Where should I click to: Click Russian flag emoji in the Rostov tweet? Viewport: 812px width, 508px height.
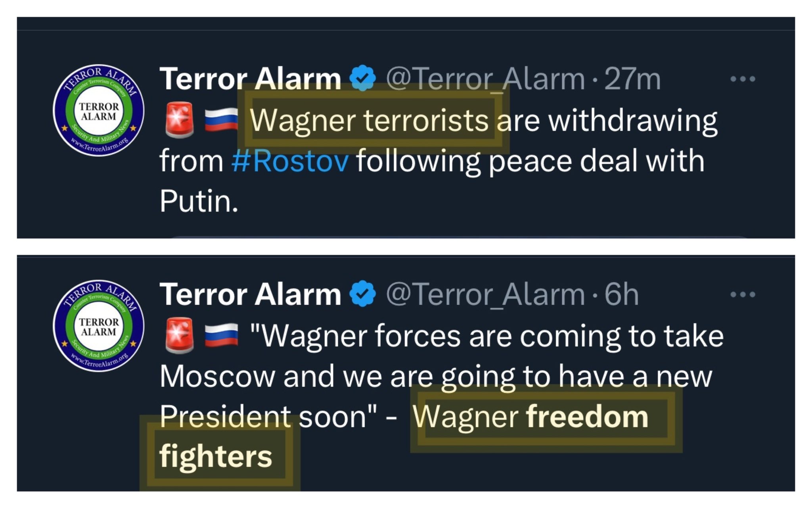click(x=221, y=120)
